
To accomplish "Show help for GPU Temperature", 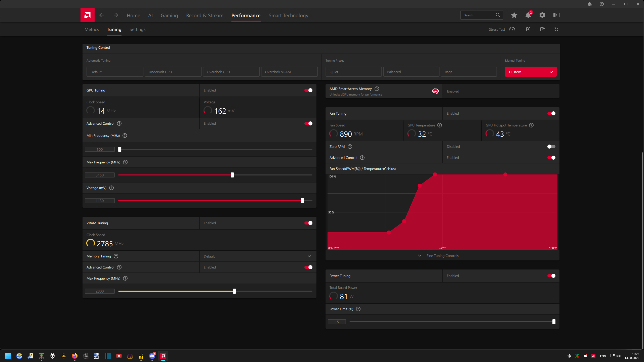I will pyautogui.click(x=440, y=125).
